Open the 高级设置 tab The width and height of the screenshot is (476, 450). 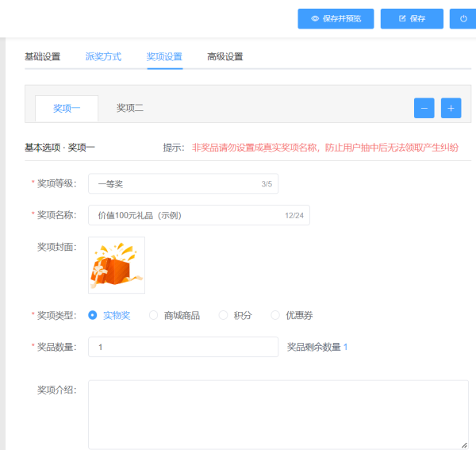click(x=225, y=56)
